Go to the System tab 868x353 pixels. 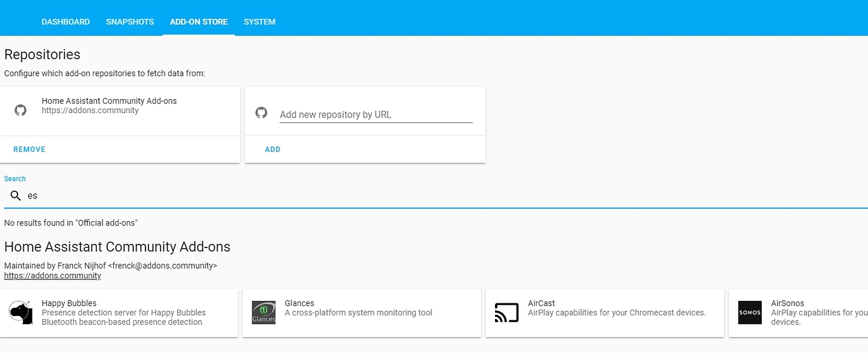tap(260, 21)
